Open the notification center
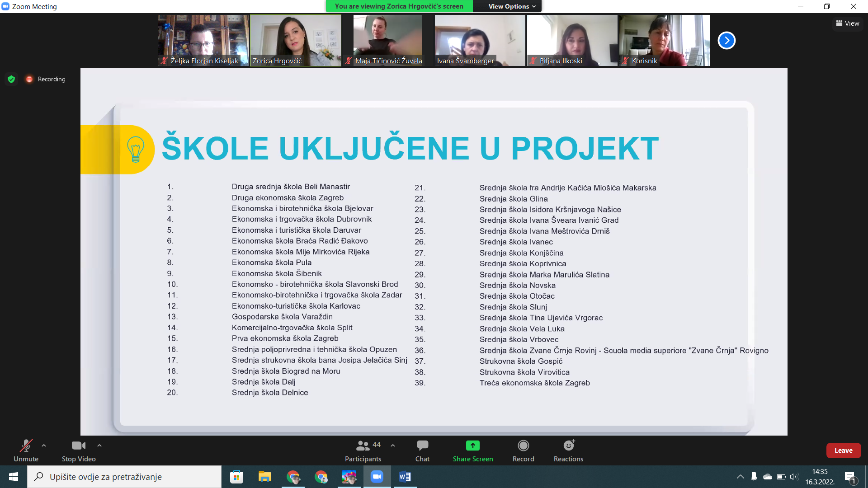The width and height of the screenshot is (868, 488). pos(850,477)
